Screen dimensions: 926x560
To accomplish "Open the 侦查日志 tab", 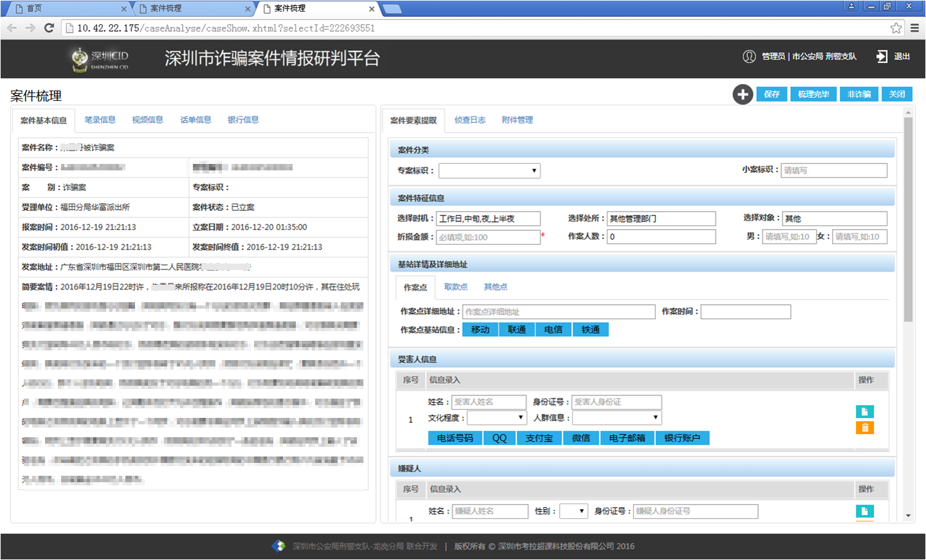I will [469, 120].
